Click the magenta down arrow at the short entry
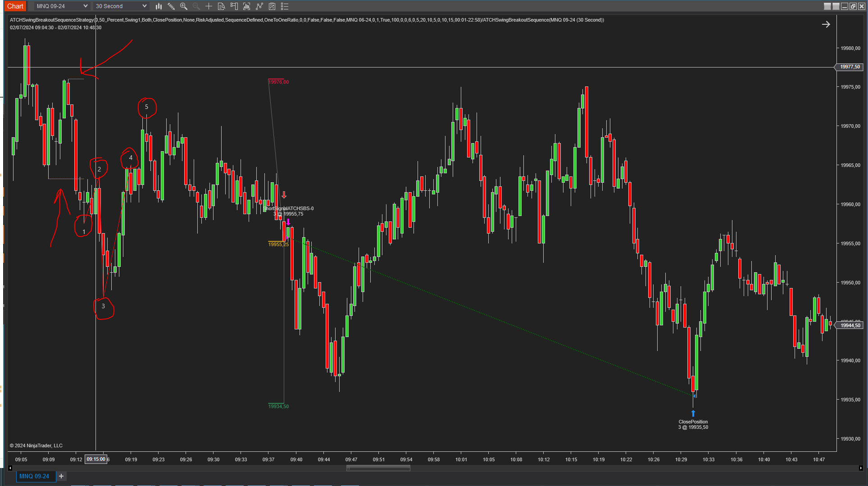Viewport: 868px width, 486px height. [288, 222]
